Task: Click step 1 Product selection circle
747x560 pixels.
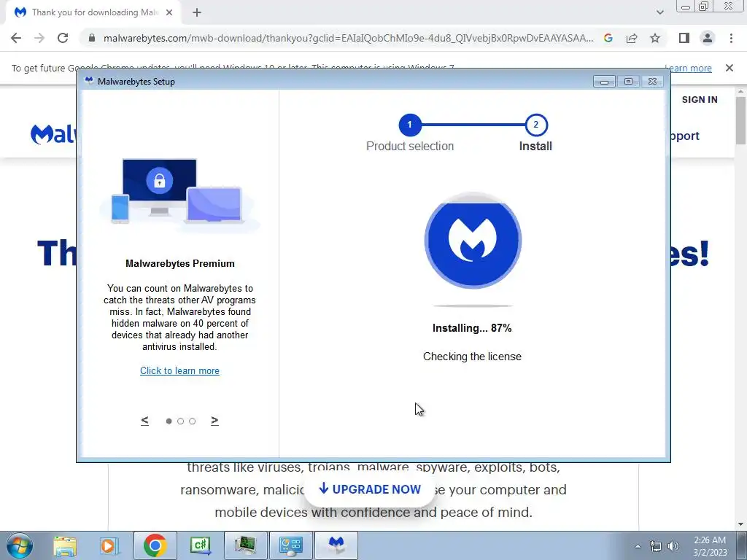Action: (x=410, y=125)
